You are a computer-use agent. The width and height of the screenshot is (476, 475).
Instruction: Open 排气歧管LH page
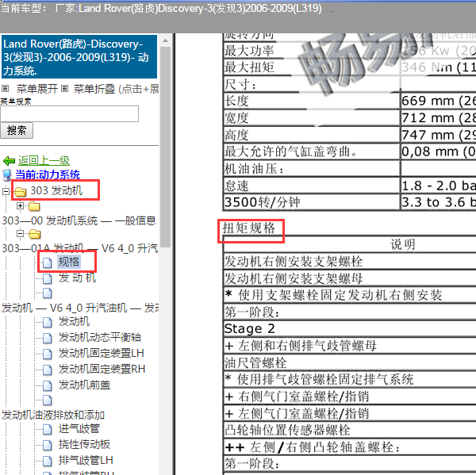86,460
